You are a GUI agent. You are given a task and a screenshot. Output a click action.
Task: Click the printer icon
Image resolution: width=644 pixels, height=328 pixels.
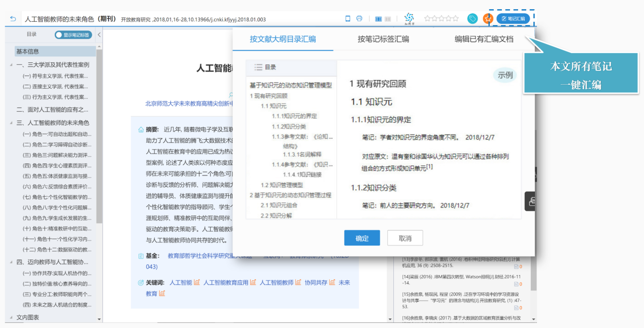click(359, 19)
